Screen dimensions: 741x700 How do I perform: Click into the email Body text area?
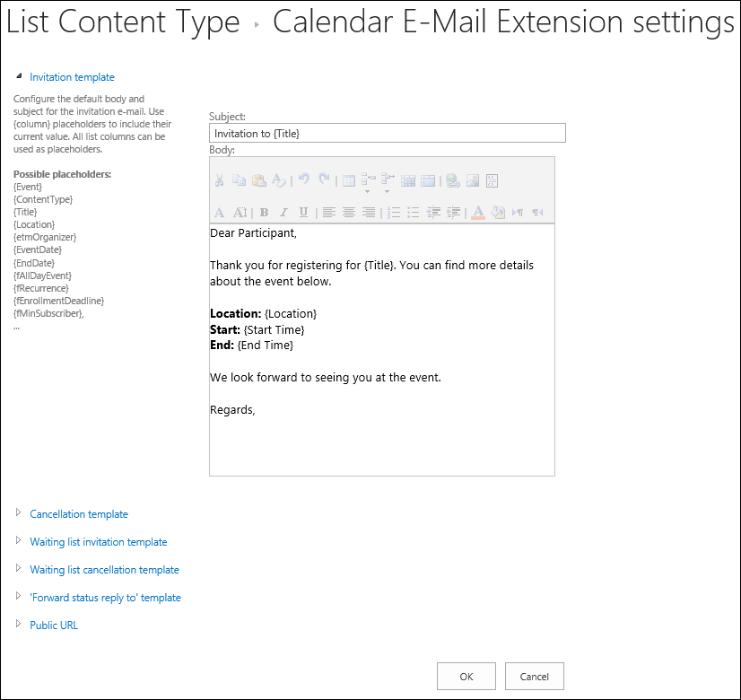(x=382, y=350)
